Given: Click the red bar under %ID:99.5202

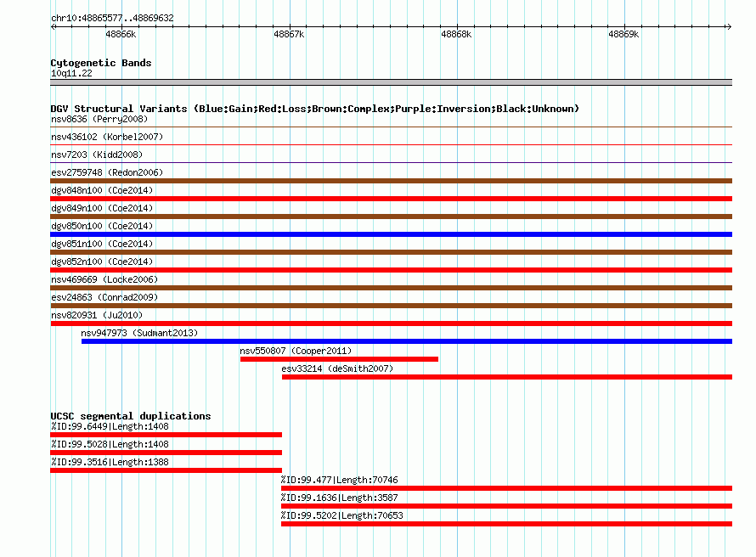Looking at the screenshot, I should coord(507,524).
